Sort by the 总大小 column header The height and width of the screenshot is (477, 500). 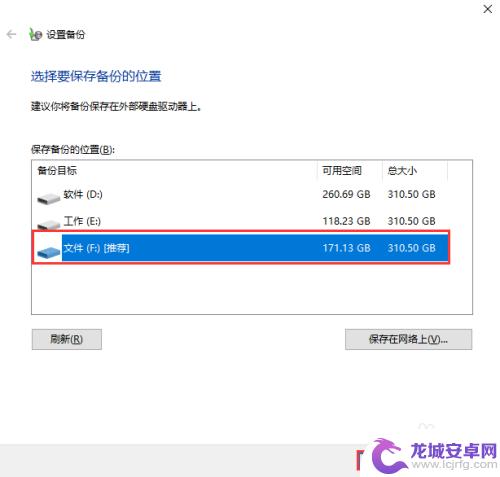point(414,171)
